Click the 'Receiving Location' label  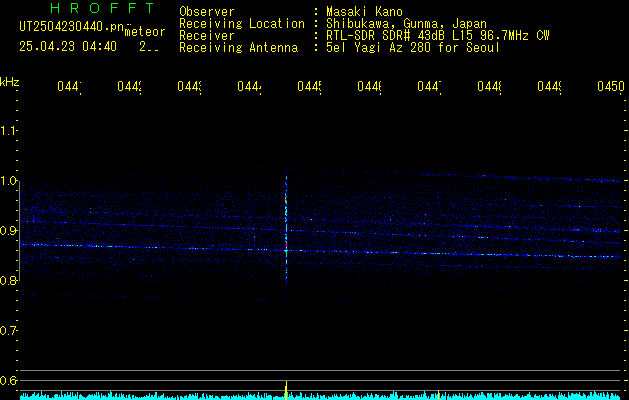tap(242, 24)
